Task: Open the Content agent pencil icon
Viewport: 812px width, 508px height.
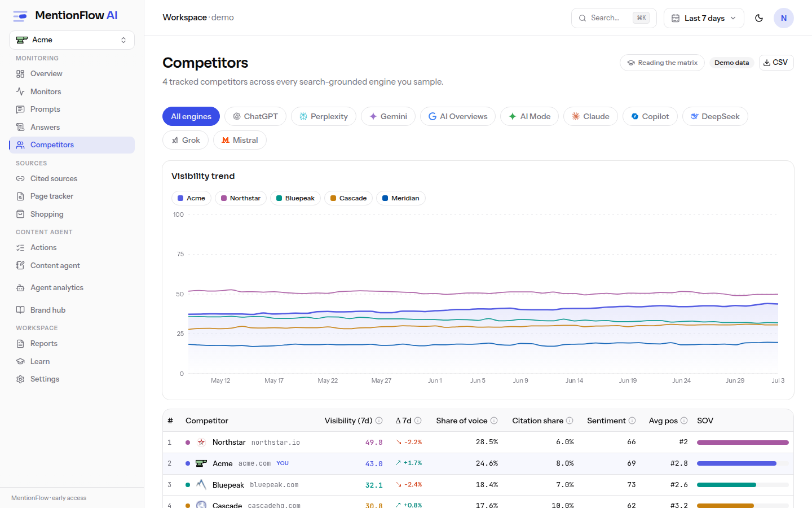Action: [x=20, y=265]
